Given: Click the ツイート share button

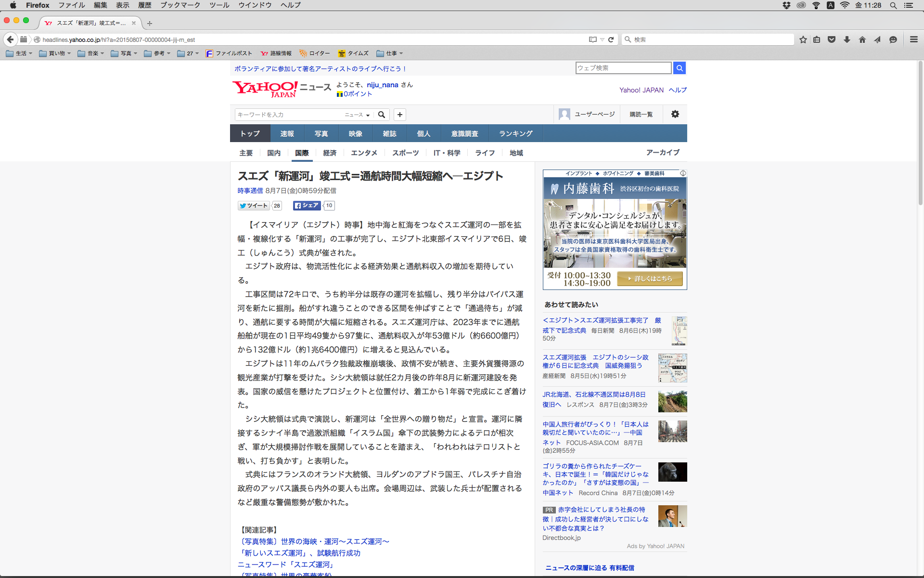Looking at the screenshot, I should coord(254,206).
